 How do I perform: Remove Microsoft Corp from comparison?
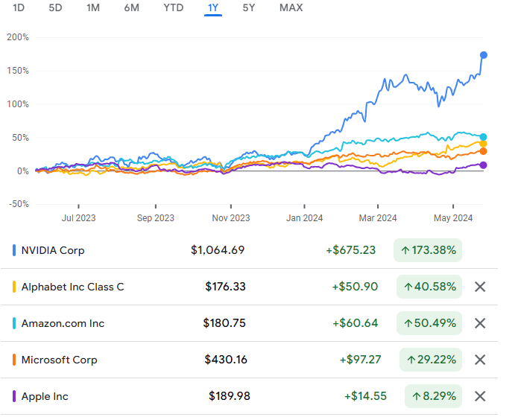click(480, 360)
